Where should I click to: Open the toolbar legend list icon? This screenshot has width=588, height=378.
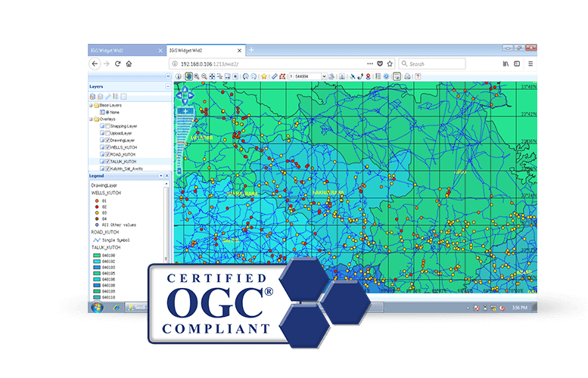point(378,76)
